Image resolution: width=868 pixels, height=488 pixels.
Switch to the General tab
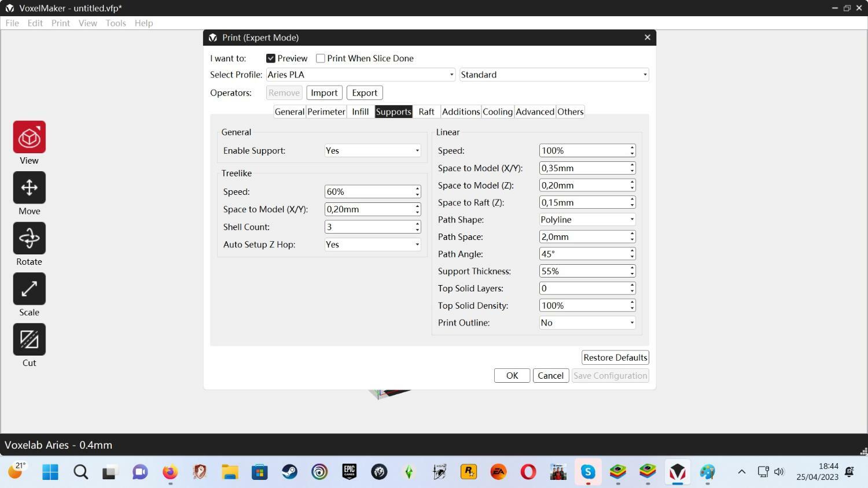[289, 112]
